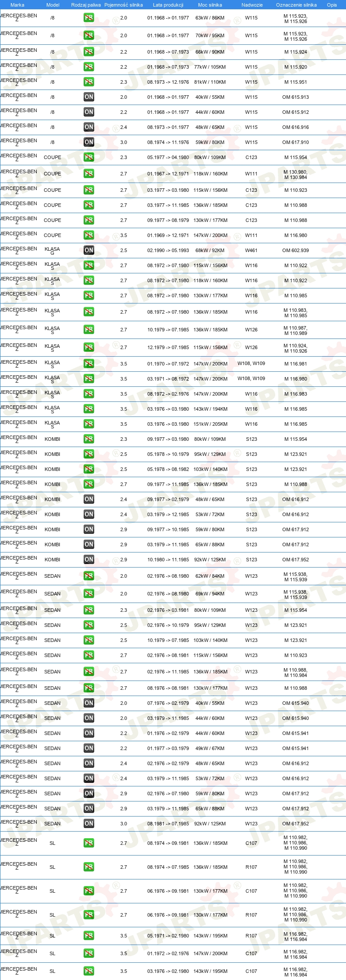Click the PB icon in the COUPE 01.1969 row
The image size is (346, 980).
(x=89, y=235)
